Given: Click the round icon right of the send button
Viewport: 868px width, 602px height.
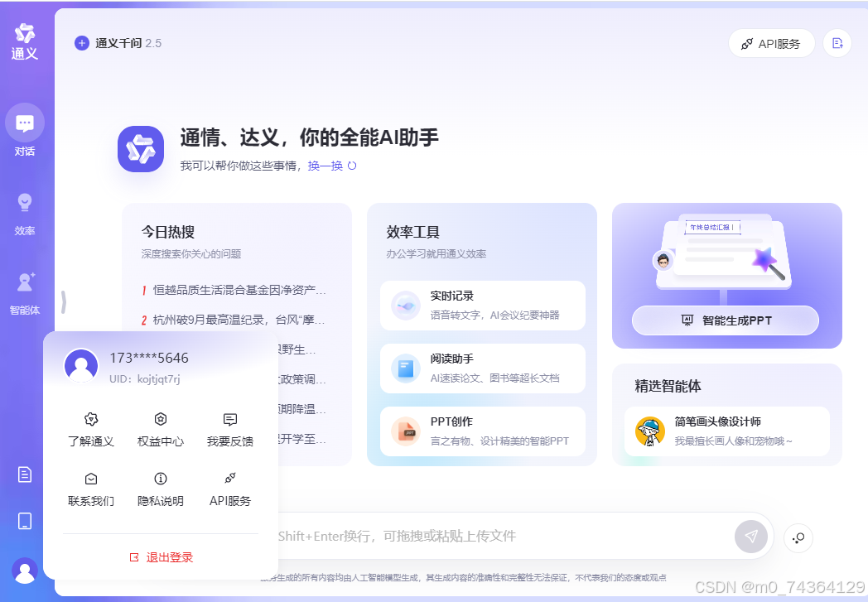Looking at the screenshot, I should [798, 537].
